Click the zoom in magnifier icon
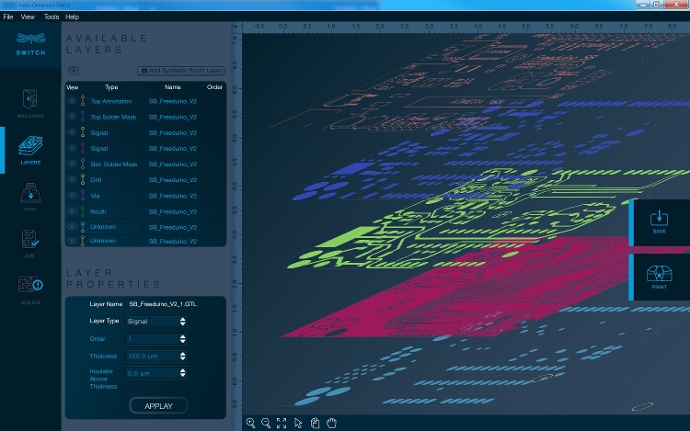This screenshot has width=690, height=431. point(251,423)
